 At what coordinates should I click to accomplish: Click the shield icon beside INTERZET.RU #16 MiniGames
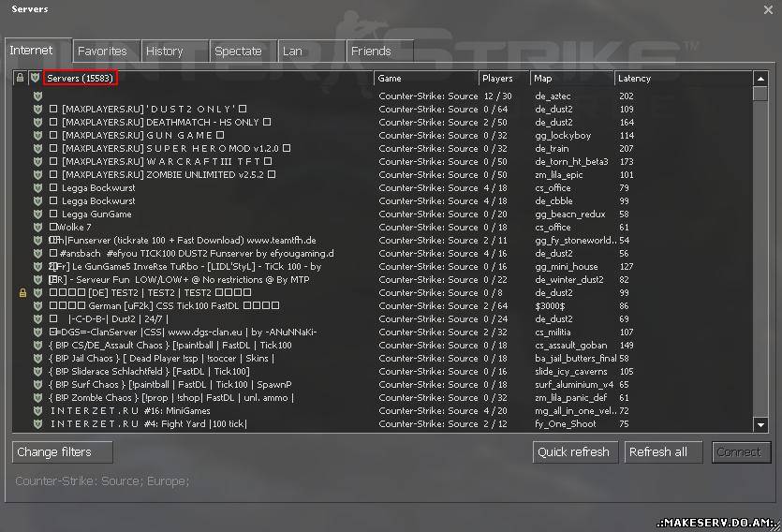point(37,411)
